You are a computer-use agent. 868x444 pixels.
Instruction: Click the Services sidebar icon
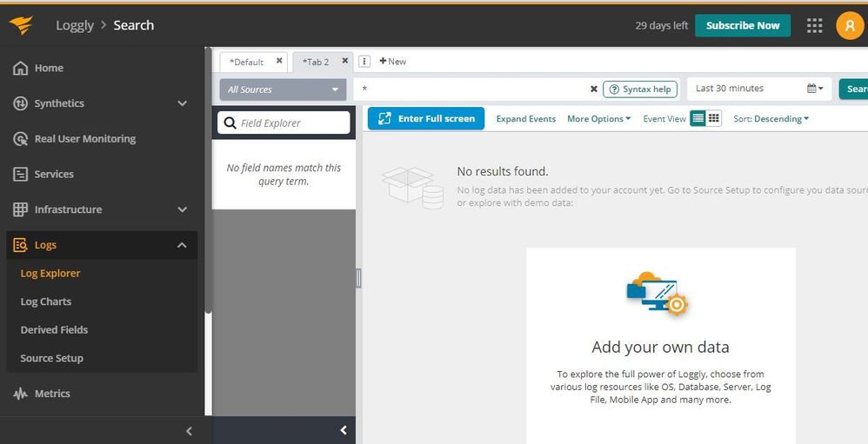click(21, 174)
